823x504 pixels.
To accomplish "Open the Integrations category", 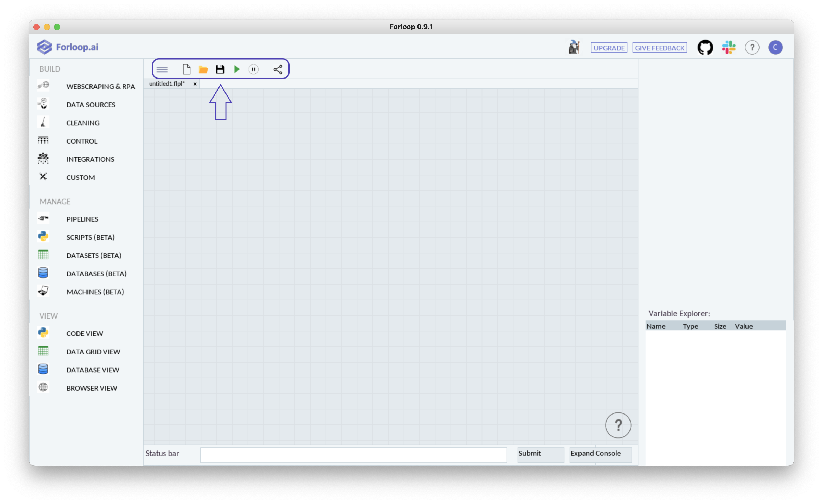I will click(x=90, y=159).
